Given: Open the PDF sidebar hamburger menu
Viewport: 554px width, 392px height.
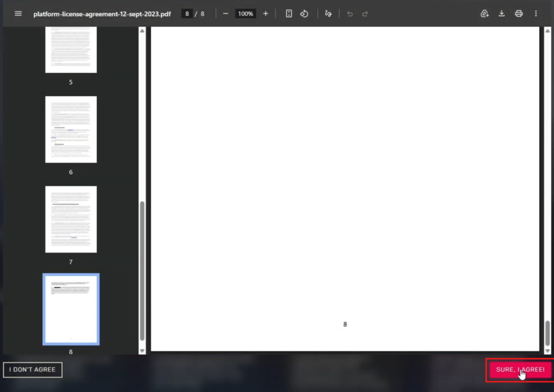Looking at the screenshot, I should coord(18,14).
